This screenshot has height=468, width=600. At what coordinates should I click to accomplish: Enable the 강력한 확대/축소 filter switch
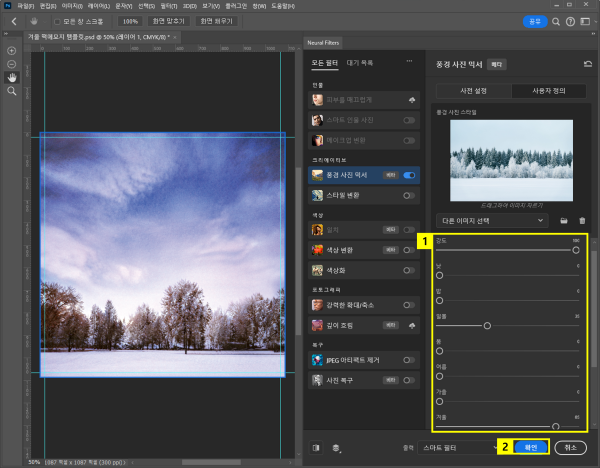click(x=409, y=305)
